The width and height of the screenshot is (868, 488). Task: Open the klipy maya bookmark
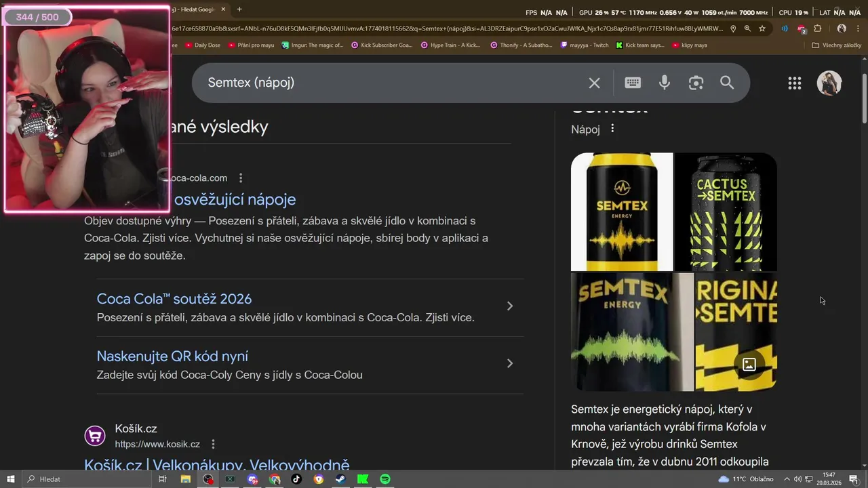690,45
